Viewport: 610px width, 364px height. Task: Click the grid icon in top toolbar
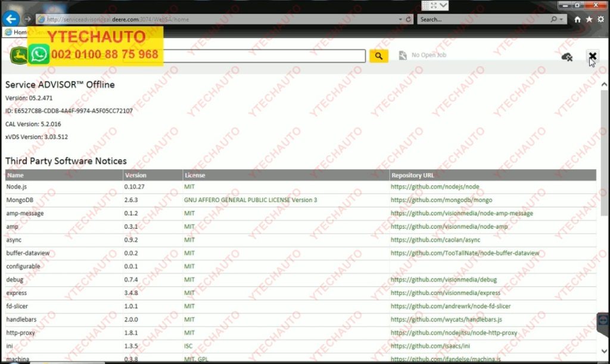[425, 5]
